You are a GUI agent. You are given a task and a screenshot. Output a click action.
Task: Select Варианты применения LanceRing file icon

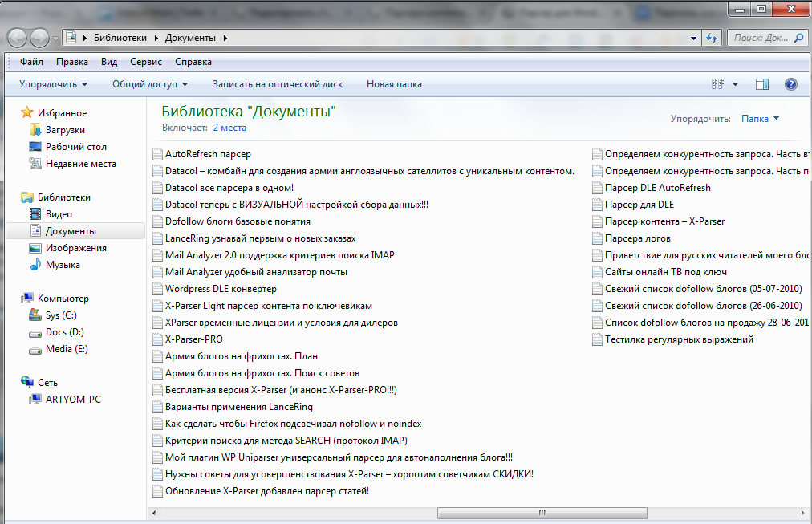tap(157, 407)
